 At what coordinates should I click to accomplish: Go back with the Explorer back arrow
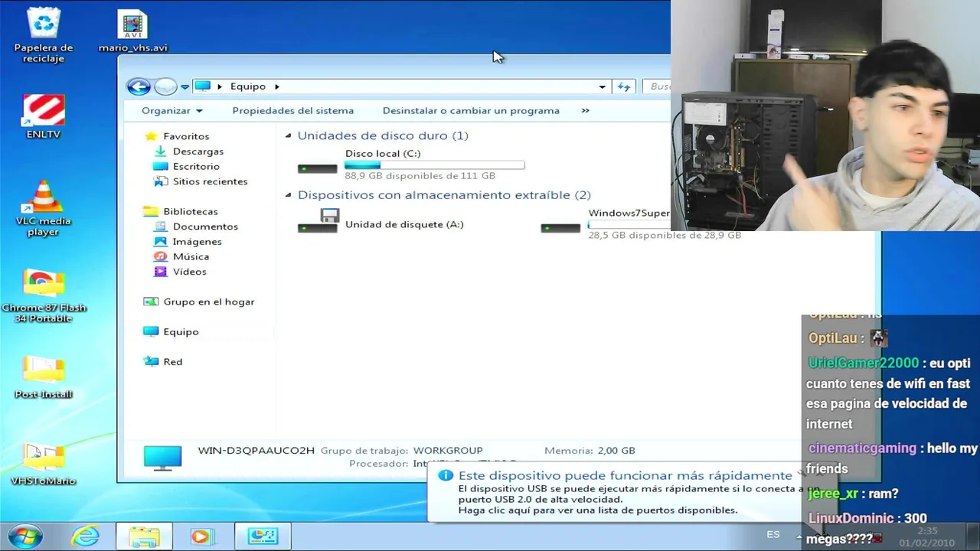[x=139, y=86]
